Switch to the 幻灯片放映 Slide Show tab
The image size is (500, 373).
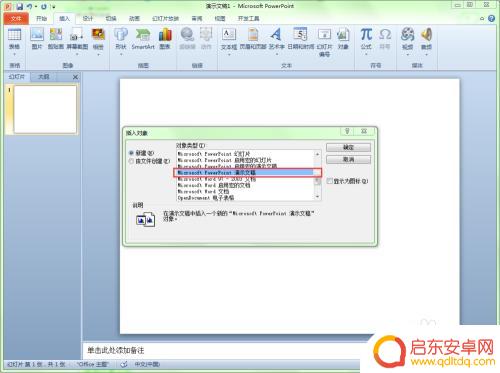pos(165,18)
